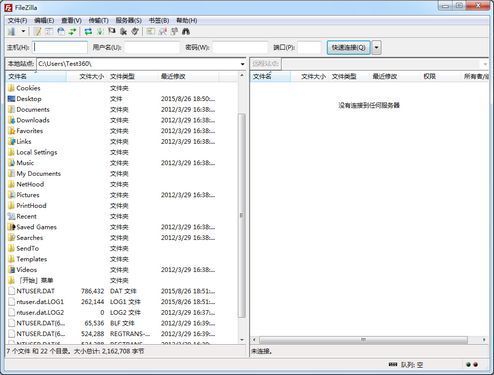
Task: Select the NTUSER.DAT file icon
Action: pos(11,291)
